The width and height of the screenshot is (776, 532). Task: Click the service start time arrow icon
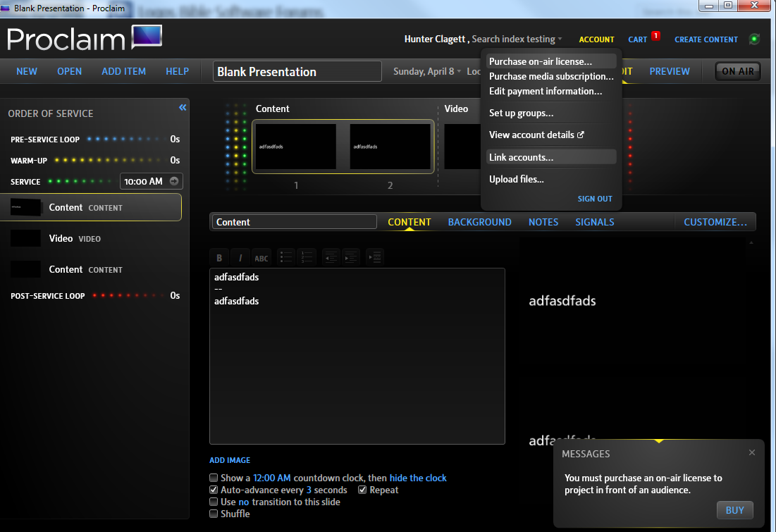[174, 181]
